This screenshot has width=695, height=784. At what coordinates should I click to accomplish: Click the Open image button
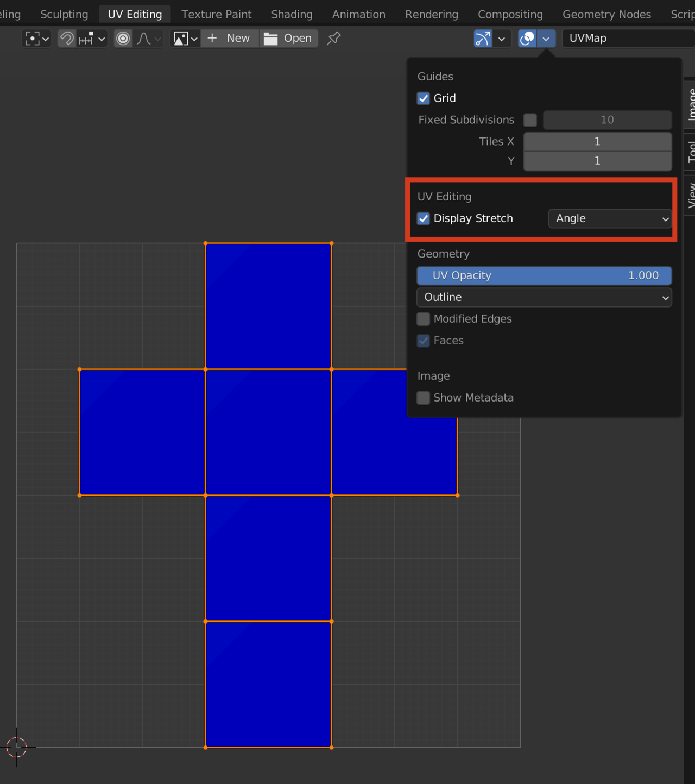click(288, 39)
